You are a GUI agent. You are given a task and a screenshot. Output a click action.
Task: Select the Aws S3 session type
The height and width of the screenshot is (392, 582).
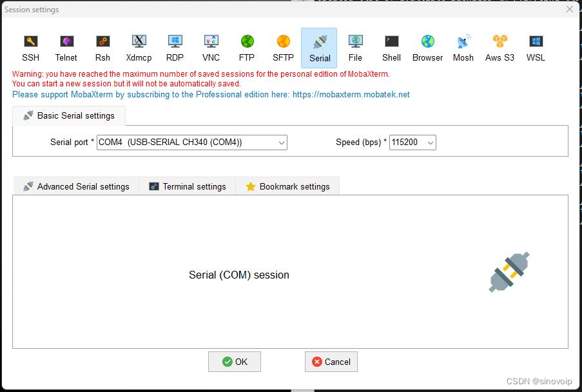pos(500,48)
